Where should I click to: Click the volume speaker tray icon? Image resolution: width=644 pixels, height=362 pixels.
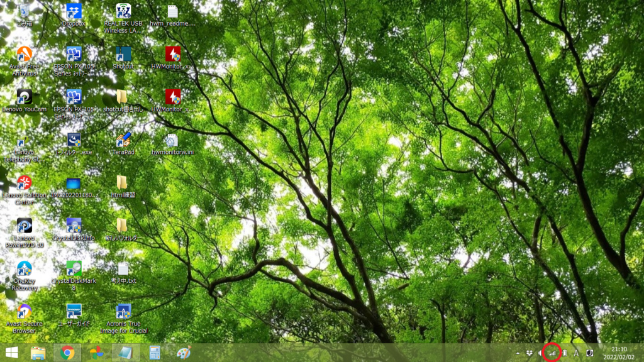click(x=540, y=353)
